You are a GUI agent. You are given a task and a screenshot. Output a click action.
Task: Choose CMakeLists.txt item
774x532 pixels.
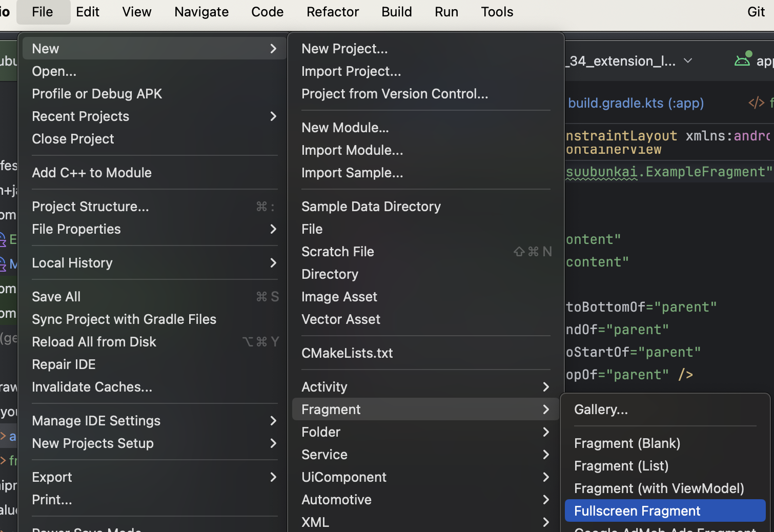pyautogui.click(x=425, y=353)
